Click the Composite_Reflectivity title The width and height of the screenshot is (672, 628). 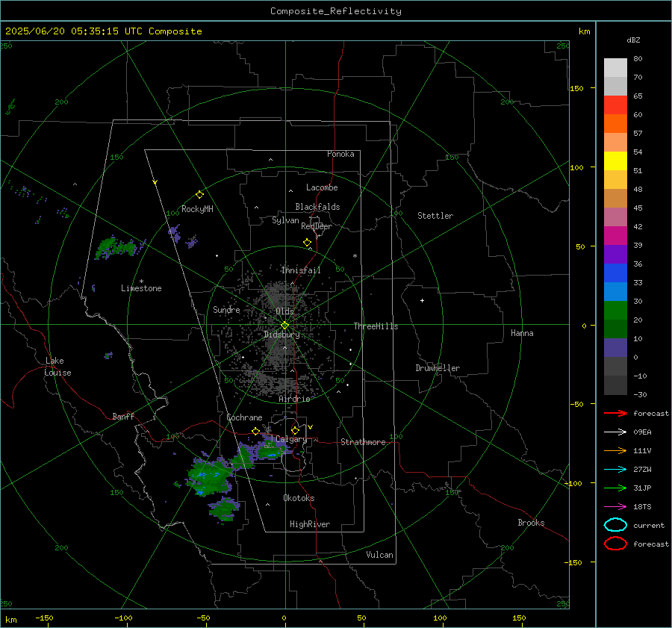[x=336, y=11]
